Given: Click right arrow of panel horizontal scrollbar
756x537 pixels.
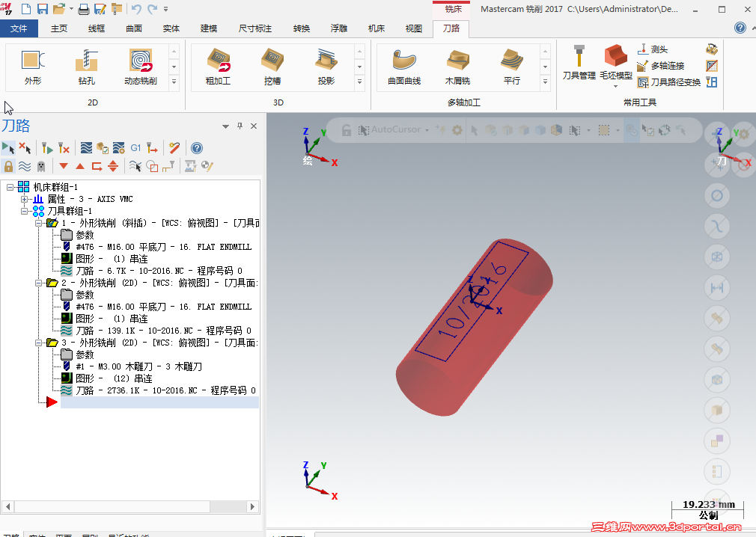Looking at the screenshot, I should (x=252, y=506).
